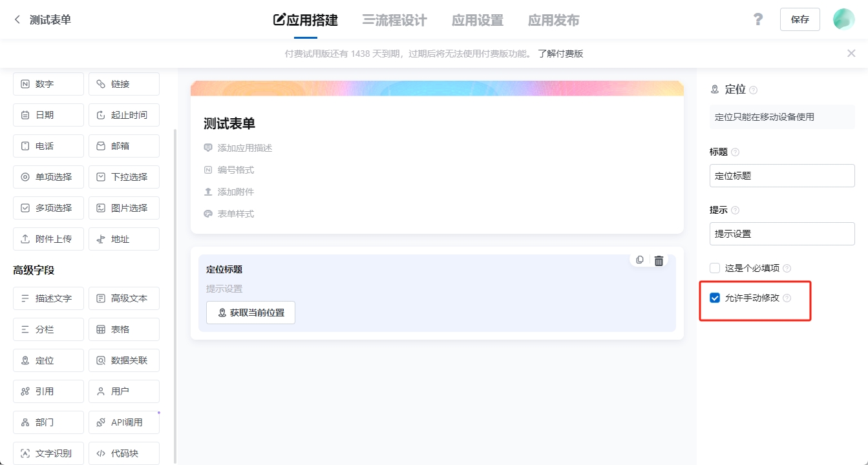Duplicate the 定位标题 field using copy icon
The image size is (868, 465).
pos(639,260)
